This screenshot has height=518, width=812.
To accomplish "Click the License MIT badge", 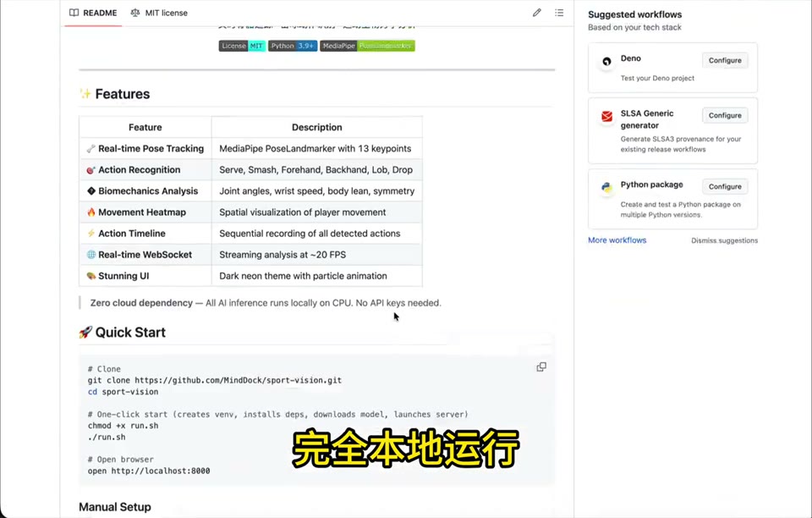I will (242, 46).
